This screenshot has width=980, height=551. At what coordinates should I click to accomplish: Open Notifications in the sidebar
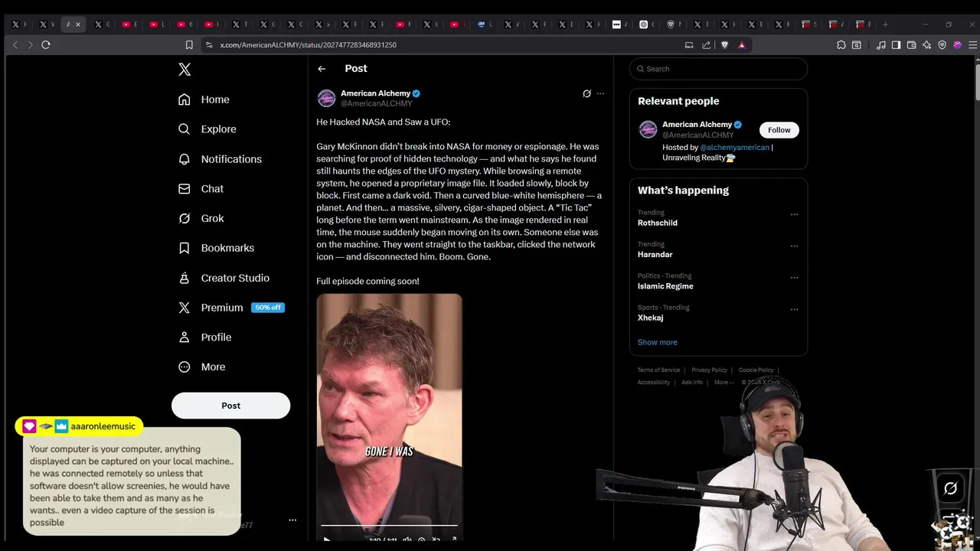click(x=220, y=159)
